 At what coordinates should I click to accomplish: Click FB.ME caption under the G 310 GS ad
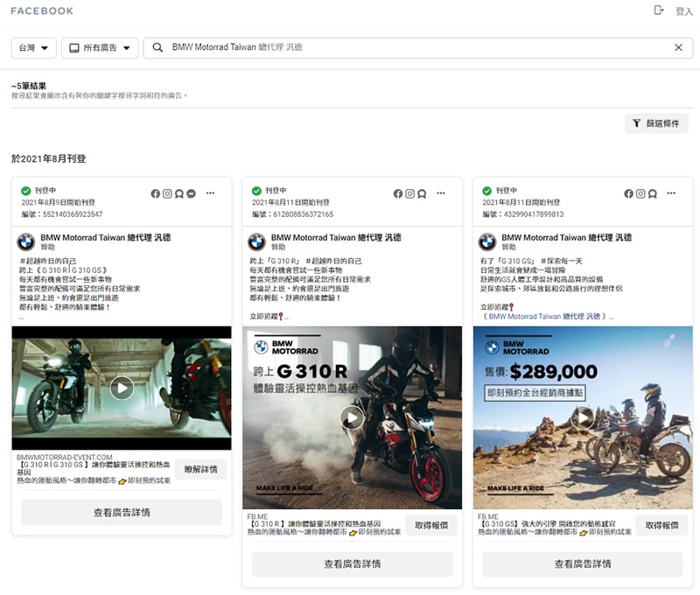488,516
